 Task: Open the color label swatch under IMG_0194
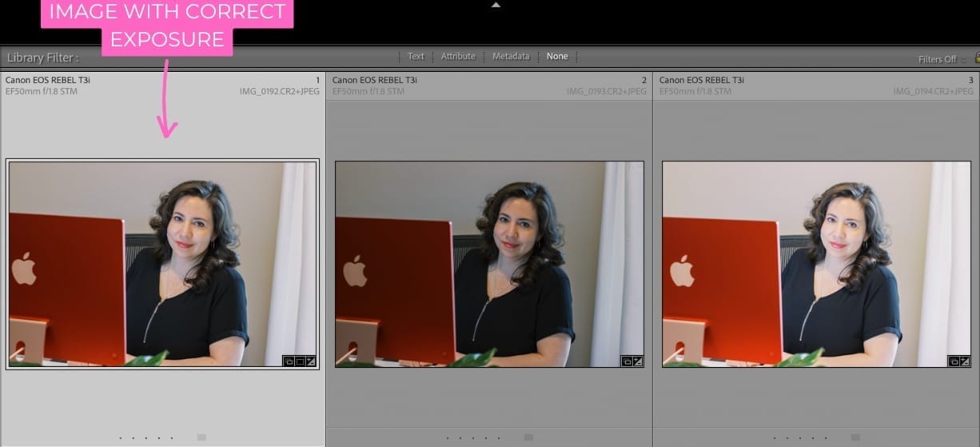tap(855, 437)
